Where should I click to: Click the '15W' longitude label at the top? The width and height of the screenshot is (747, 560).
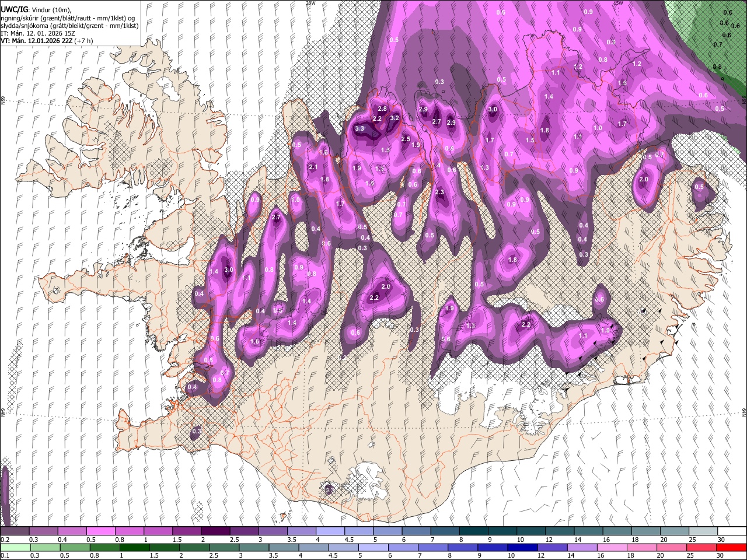coord(618,3)
